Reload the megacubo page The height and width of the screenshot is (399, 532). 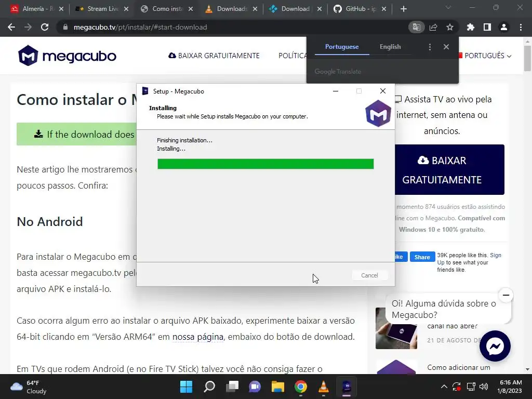click(x=45, y=27)
